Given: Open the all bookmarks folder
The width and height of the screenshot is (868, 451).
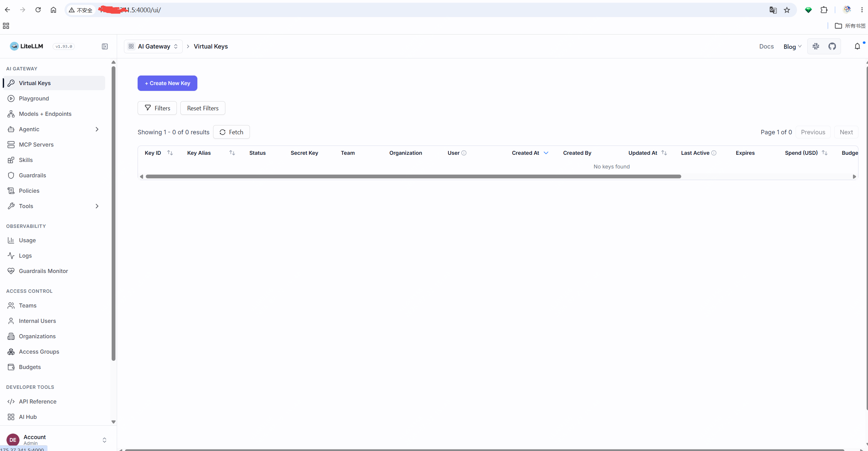Looking at the screenshot, I should pyautogui.click(x=850, y=26).
